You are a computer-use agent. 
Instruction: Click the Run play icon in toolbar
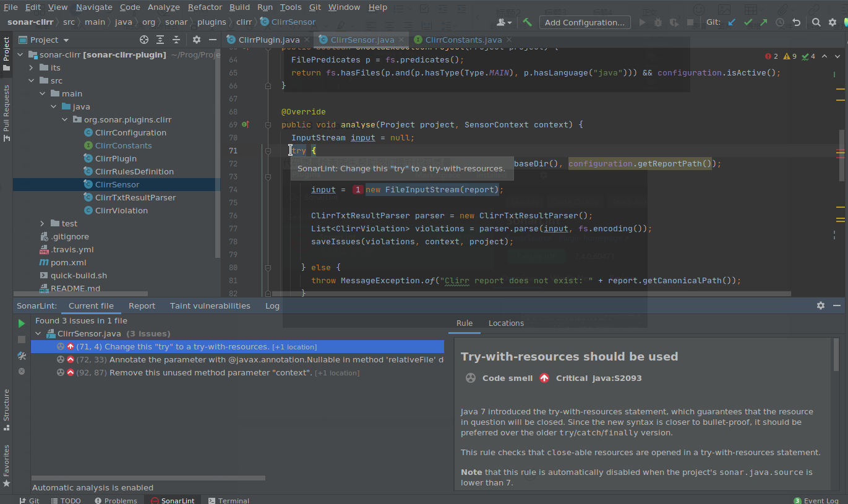642,22
